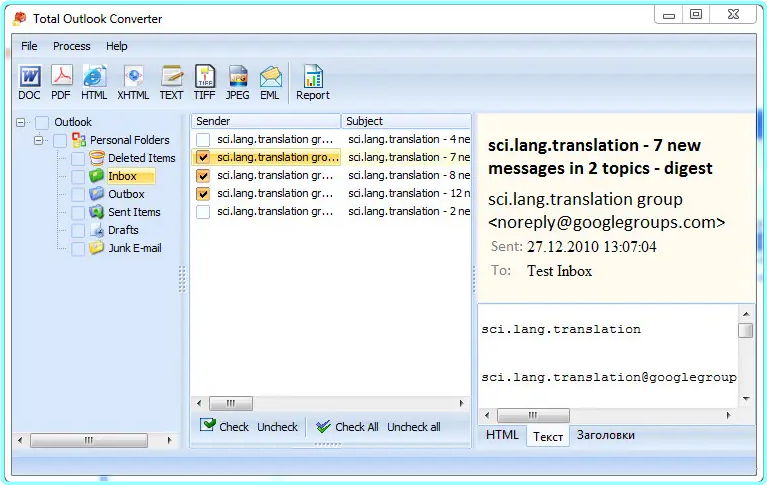Screen dimensions: 767x485
Task: Click the Check button
Action: click(225, 426)
